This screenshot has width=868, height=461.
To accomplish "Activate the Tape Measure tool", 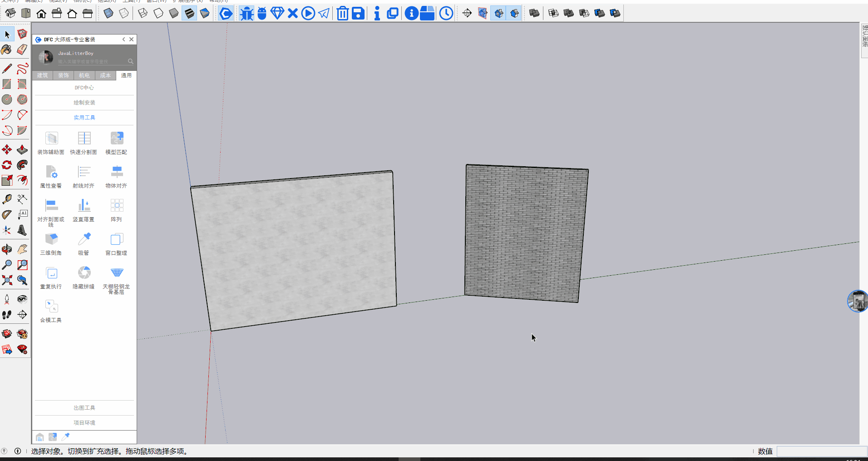I will point(7,199).
